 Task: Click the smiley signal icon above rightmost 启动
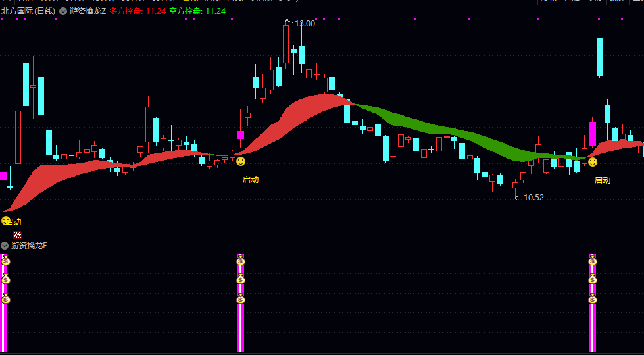592,162
